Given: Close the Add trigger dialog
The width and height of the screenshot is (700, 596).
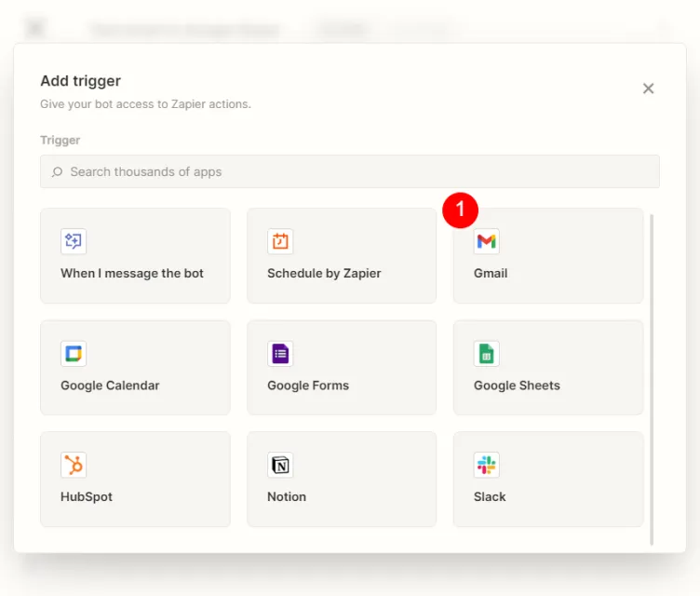Looking at the screenshot, I should click(x=649, y=88).
